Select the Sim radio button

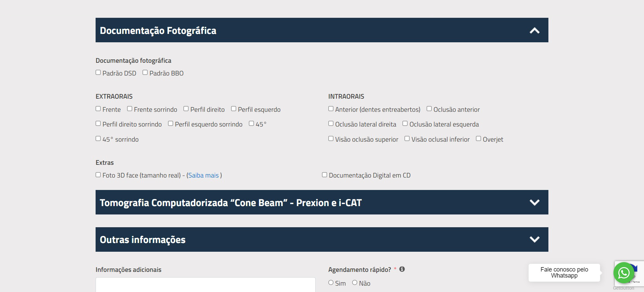pyautogui.click(x=331, y=283)
